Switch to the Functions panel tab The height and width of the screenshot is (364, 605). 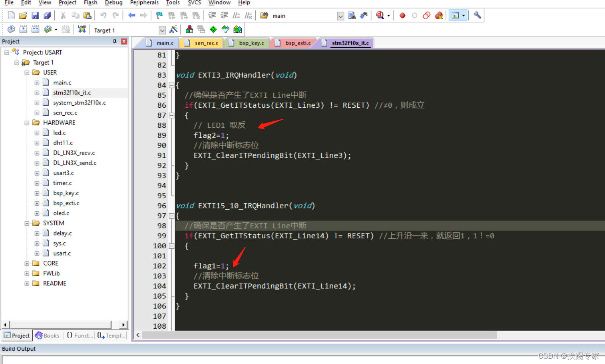(x=80, y=335)
